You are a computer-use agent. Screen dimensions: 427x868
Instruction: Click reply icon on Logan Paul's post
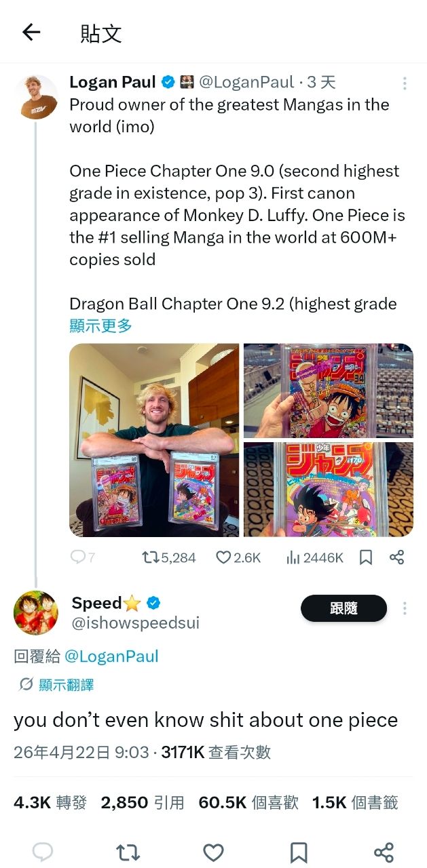[79, 557]
